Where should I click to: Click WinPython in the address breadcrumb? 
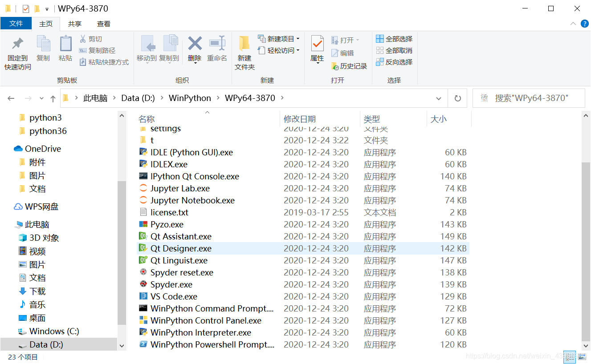click(x=190, y=98)
